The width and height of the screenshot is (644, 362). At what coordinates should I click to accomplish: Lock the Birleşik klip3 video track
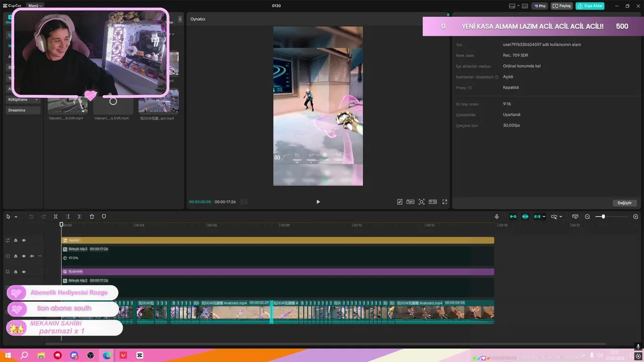[16, 256]
